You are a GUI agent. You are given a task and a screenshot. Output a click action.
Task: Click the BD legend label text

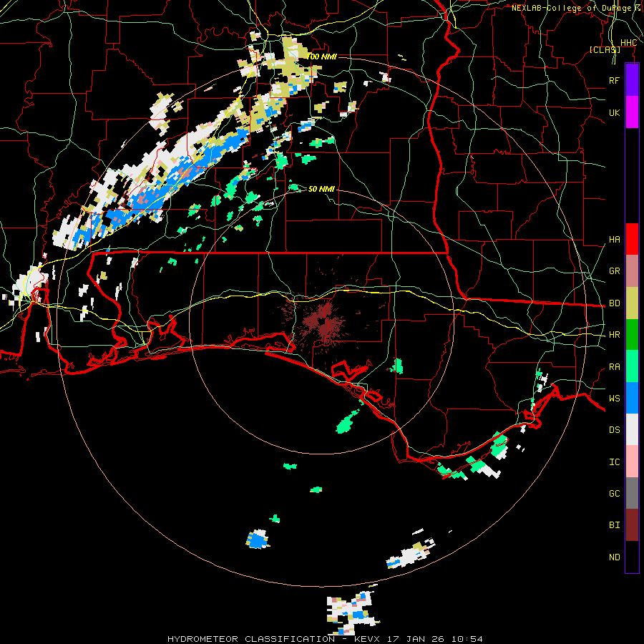tap(614, 303)
